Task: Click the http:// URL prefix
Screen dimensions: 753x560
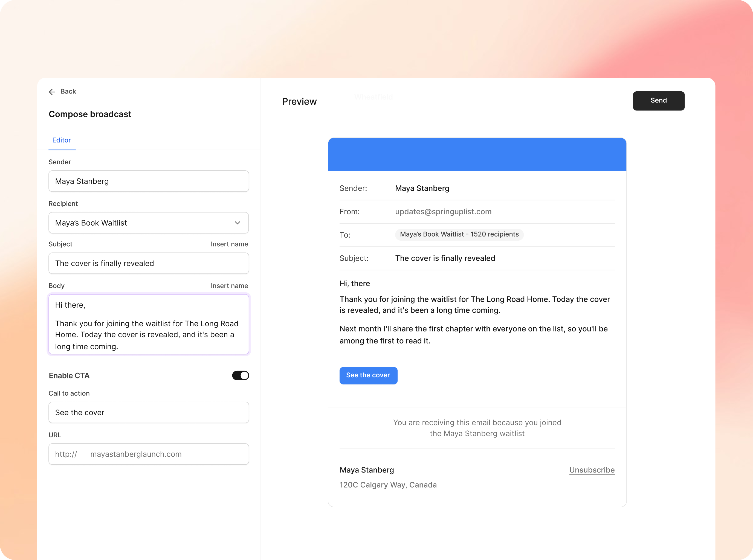Action: pyautogui.click(x=66, y=454)
